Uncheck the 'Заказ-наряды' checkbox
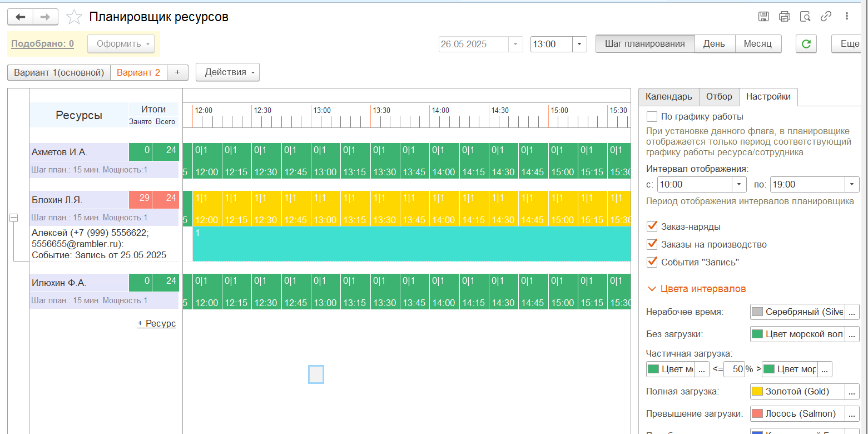 [x=652, y=226]
